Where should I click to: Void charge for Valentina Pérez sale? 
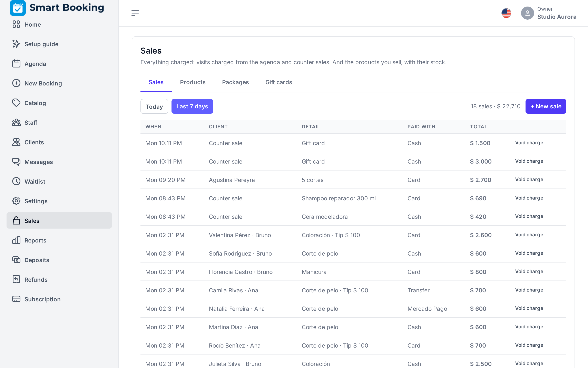tap(529, 235)
